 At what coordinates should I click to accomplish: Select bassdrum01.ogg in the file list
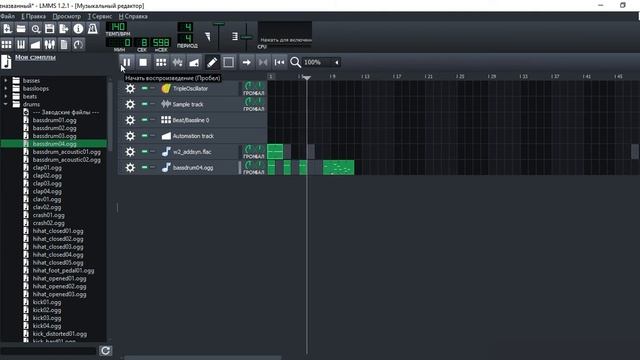(54, 120)
